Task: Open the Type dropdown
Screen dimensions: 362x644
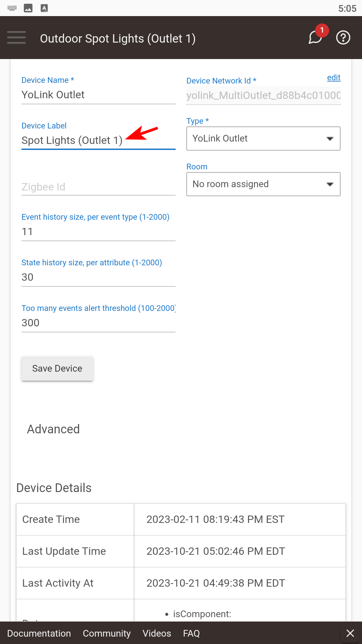Action: tap(263, 139)
